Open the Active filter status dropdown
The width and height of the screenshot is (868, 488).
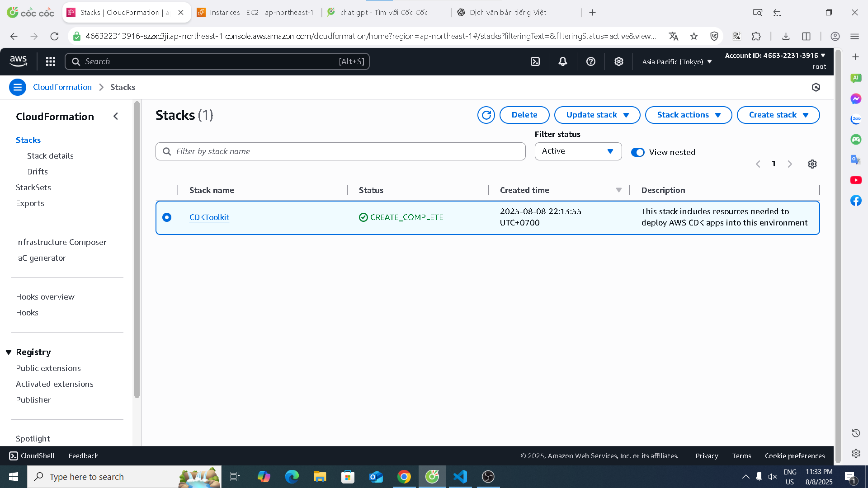click(578, 151)
